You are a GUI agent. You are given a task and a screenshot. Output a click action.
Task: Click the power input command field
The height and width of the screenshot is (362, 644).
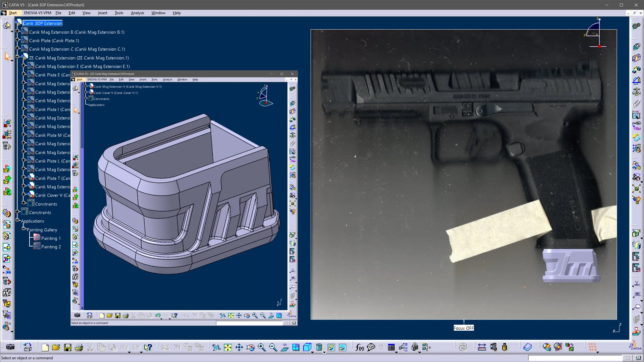pyautogui.click(x=574, y=358)
